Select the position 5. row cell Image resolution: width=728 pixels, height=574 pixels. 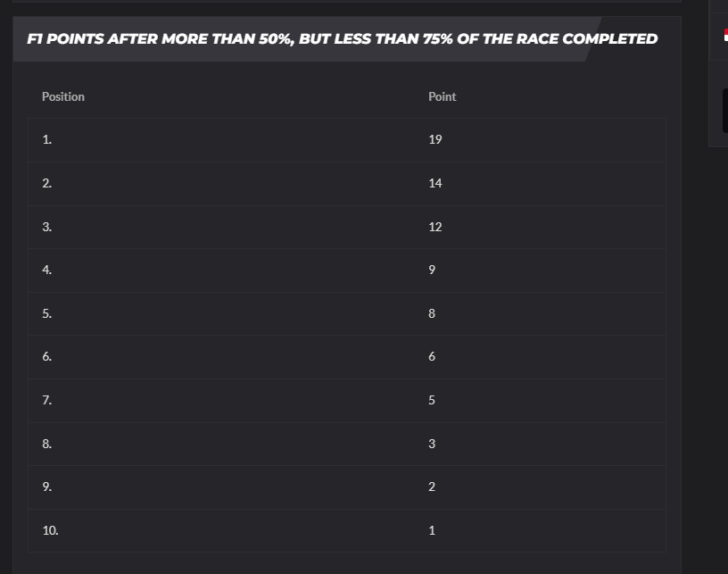[47, 313]
